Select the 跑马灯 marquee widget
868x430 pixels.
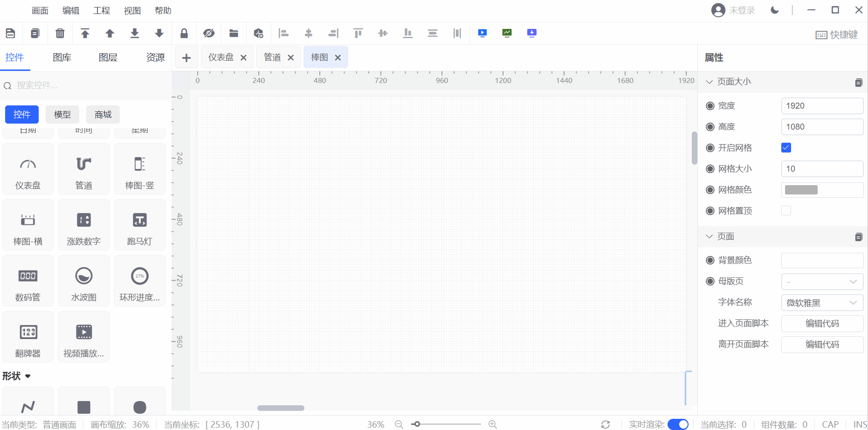[140, 225]
